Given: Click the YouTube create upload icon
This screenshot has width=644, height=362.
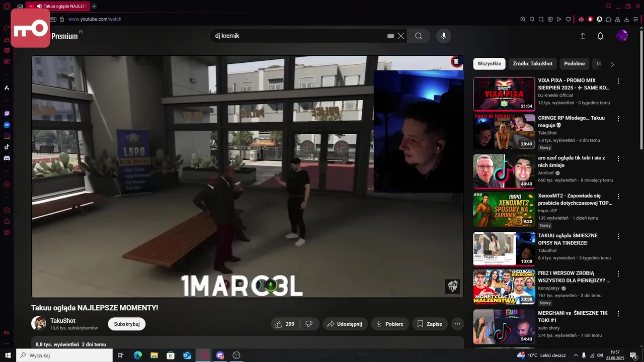Looking at the screenshot, I should click(583, 36).
